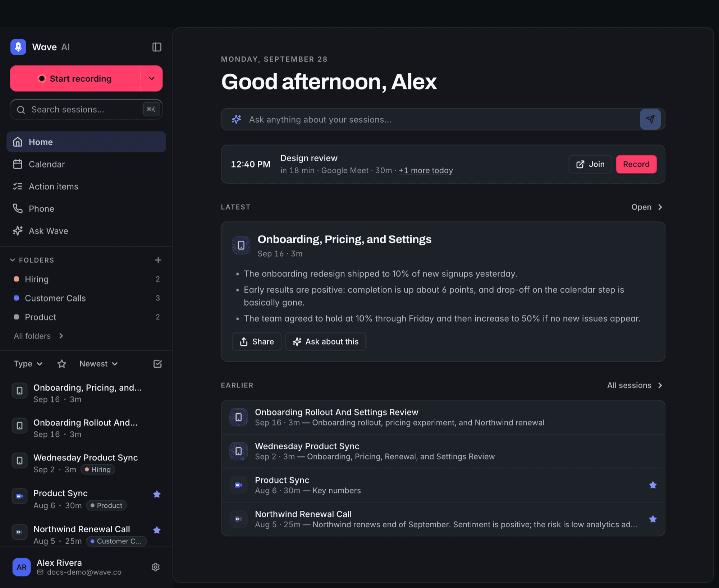Click the +1 more today link

426,170
